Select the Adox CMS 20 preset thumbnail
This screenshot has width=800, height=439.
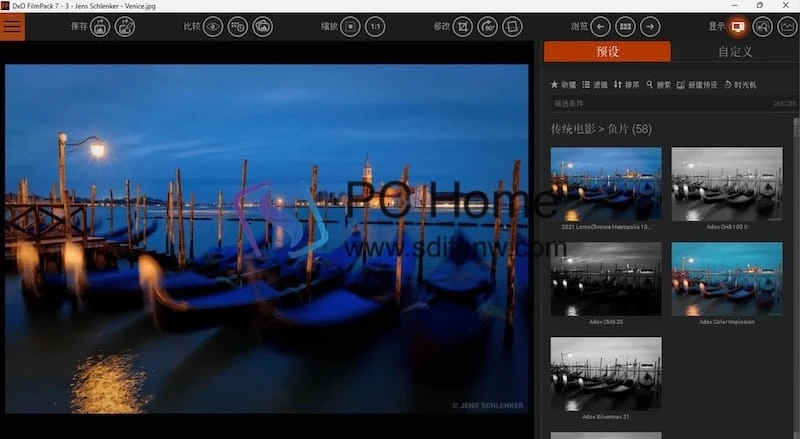[x=606, y=279]
